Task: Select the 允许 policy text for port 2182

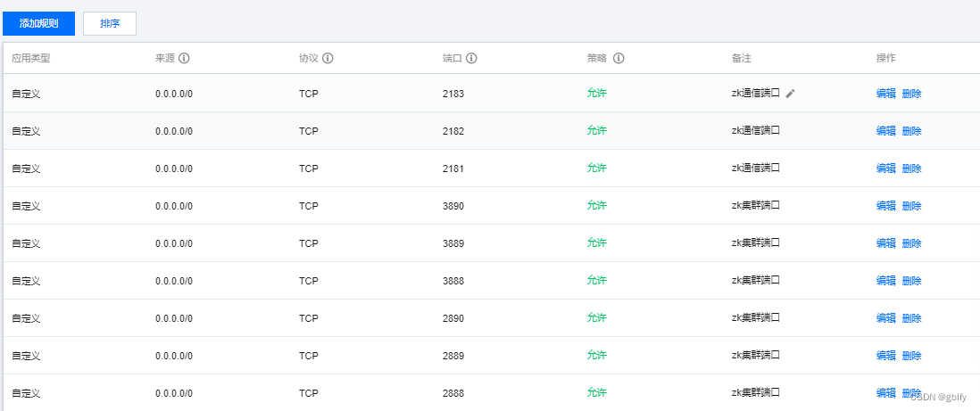Action: point(596,131)
